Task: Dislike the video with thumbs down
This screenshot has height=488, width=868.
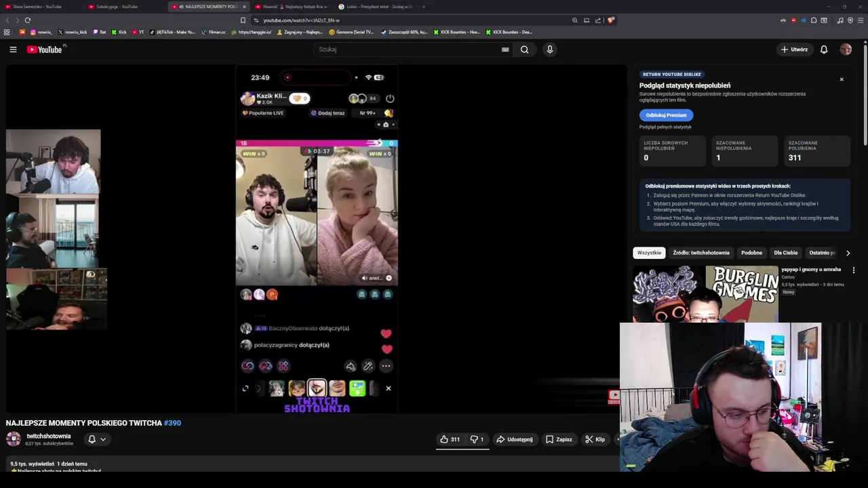Action: (x=477, y=439)
